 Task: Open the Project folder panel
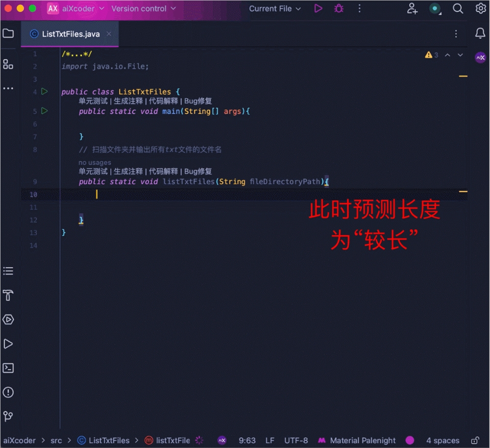click(8, 33)
